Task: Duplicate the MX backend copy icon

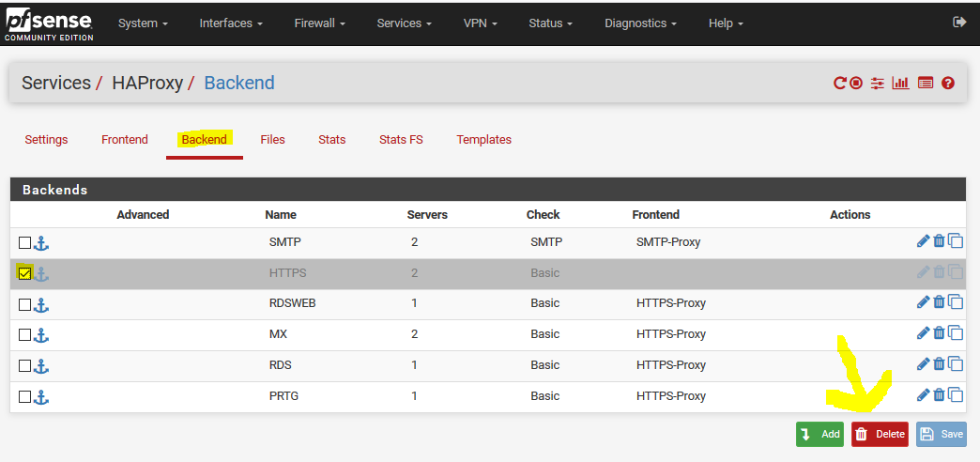Action: click(x=956, y=332)
